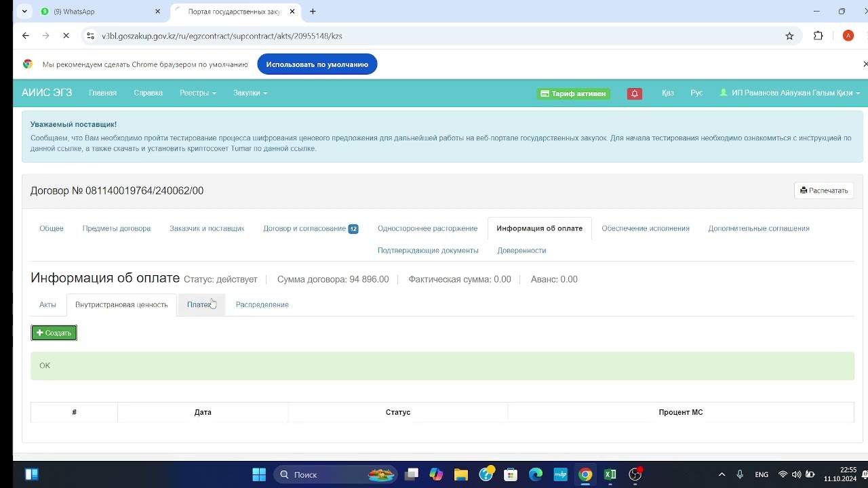Open a new browser tab
Image resolution: width=868 pixels, height=488 pixels.
(313, 12)
